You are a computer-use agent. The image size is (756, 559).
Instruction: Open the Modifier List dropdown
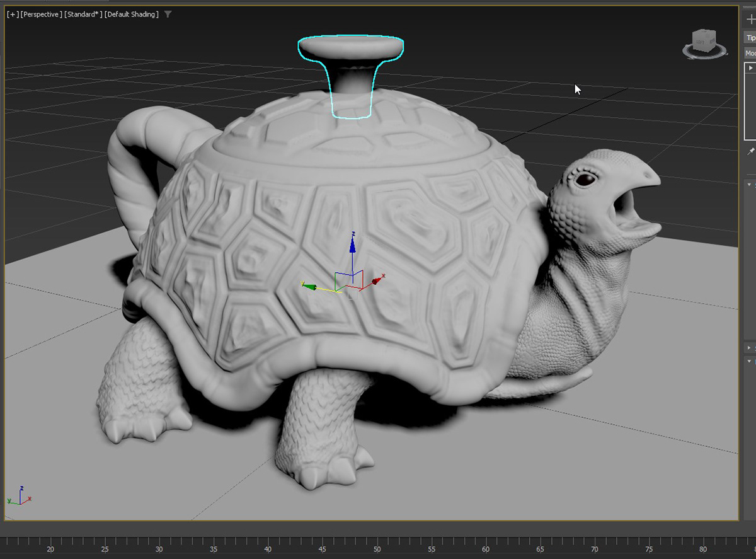pos(750,54)
